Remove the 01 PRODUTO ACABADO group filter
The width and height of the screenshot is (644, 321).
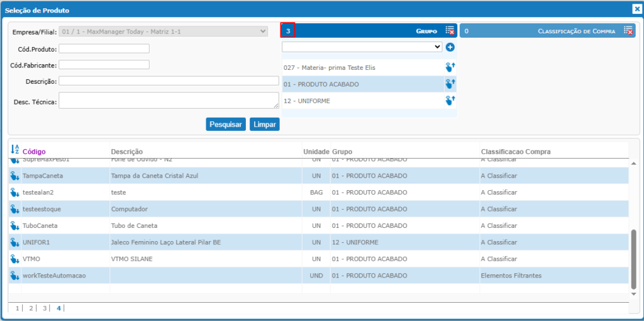click(x=450, y=84)
